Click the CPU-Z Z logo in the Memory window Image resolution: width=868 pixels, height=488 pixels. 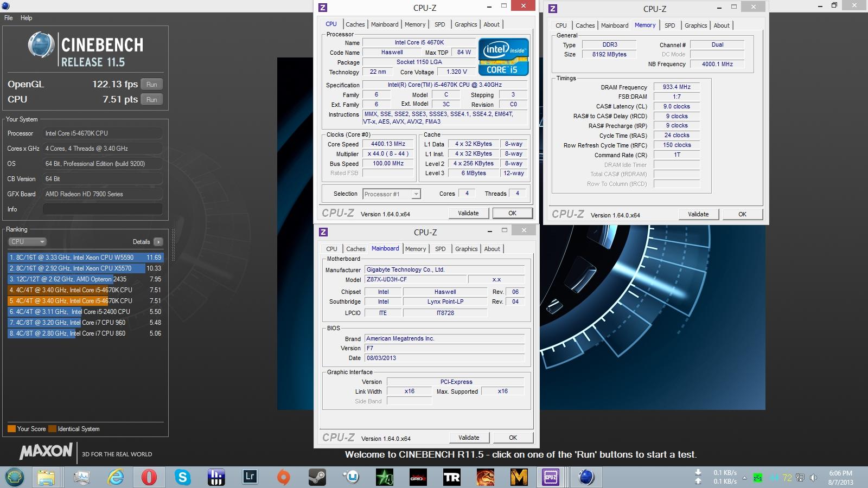(553, 8)
